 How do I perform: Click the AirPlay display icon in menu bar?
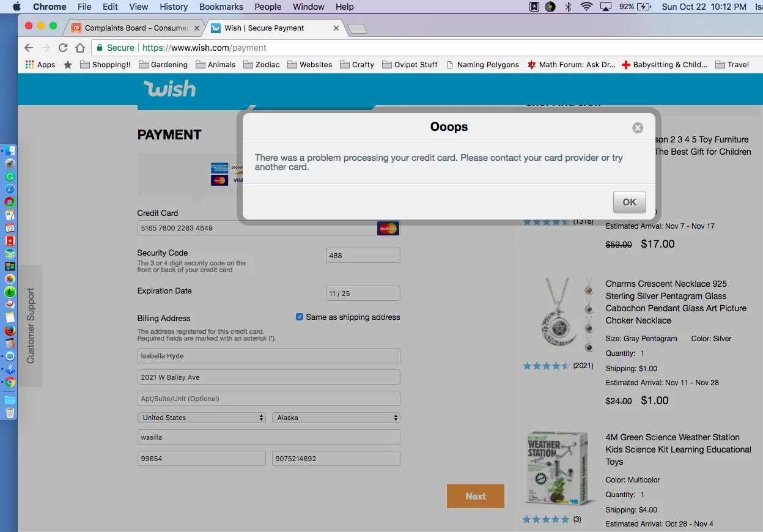tap(606, 7)
